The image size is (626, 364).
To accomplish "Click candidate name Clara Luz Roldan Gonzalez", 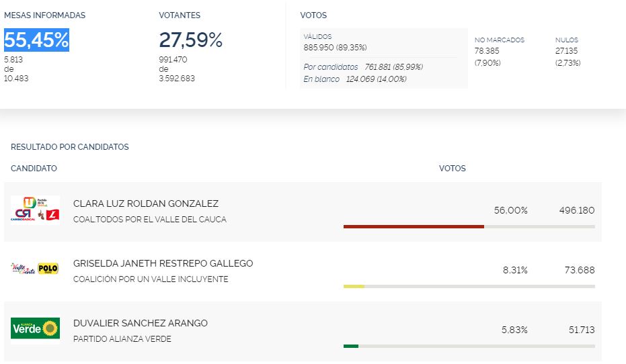I will [x=145, y=203].
